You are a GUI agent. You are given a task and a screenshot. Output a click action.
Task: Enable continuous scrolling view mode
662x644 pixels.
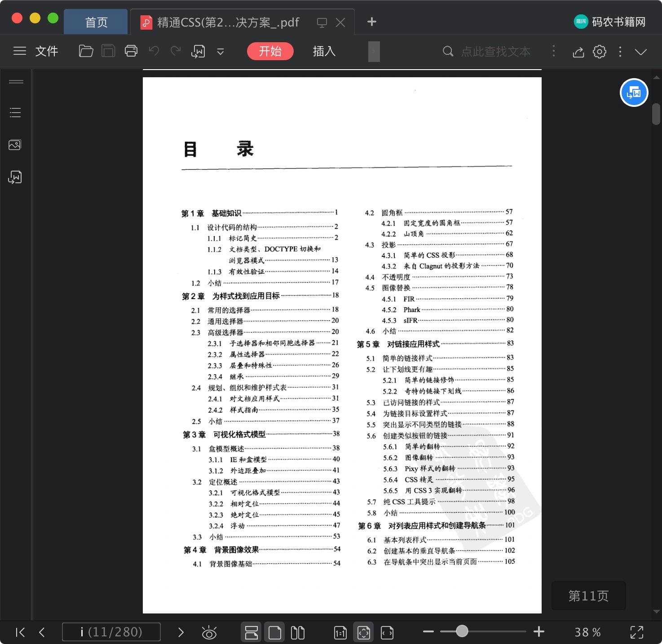pos(251,632)
